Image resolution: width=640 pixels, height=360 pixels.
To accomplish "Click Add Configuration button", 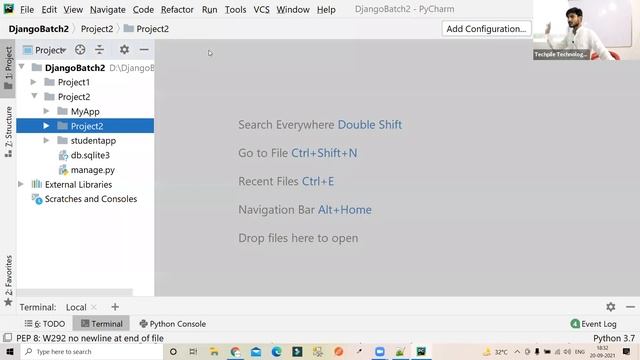I will coord(486,29).
